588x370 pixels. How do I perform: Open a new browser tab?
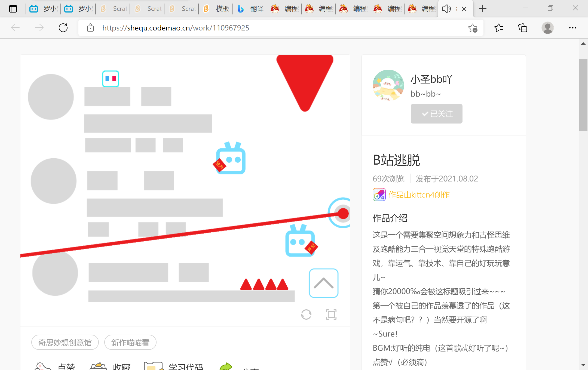click(x=482, y=9)
